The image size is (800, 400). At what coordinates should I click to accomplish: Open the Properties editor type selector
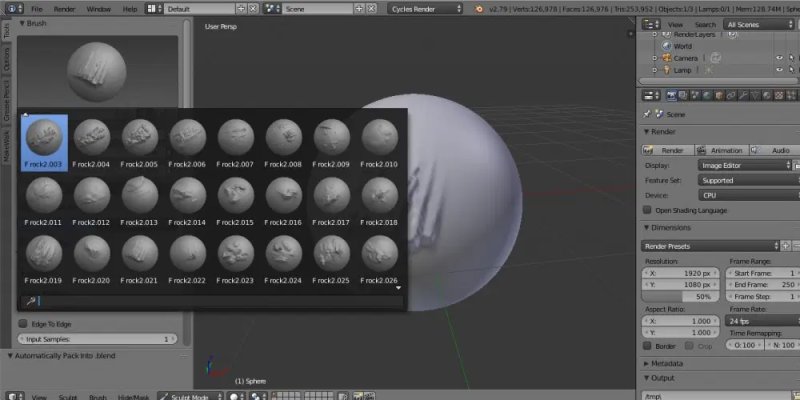652,95
